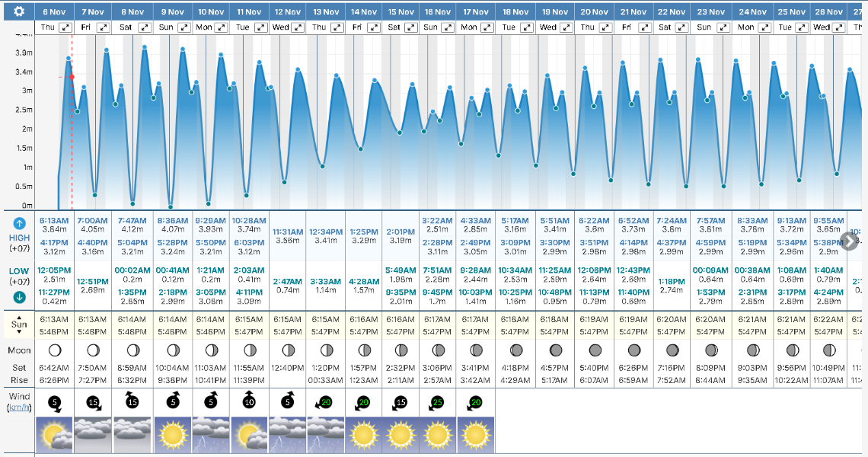The width and height of the screenshot is (868, 457).
Task: Click the LOW tide down-arrow icon
Action: tap(20, 298)
